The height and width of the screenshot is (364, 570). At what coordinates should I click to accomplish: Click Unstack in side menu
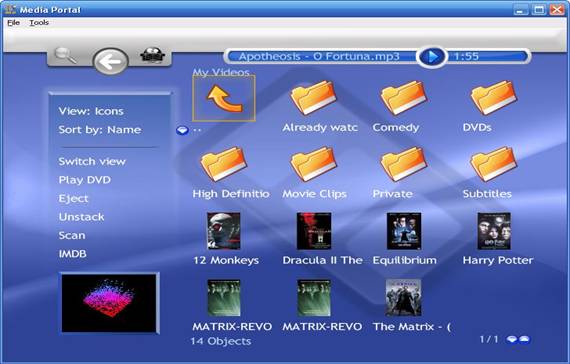(x=81, y=217)
